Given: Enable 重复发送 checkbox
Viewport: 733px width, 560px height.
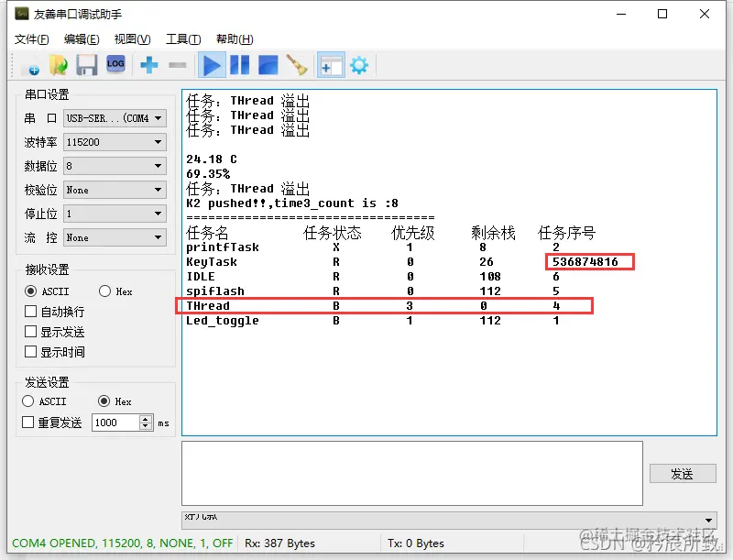Looking at the screenshot, I should [28, 423].
